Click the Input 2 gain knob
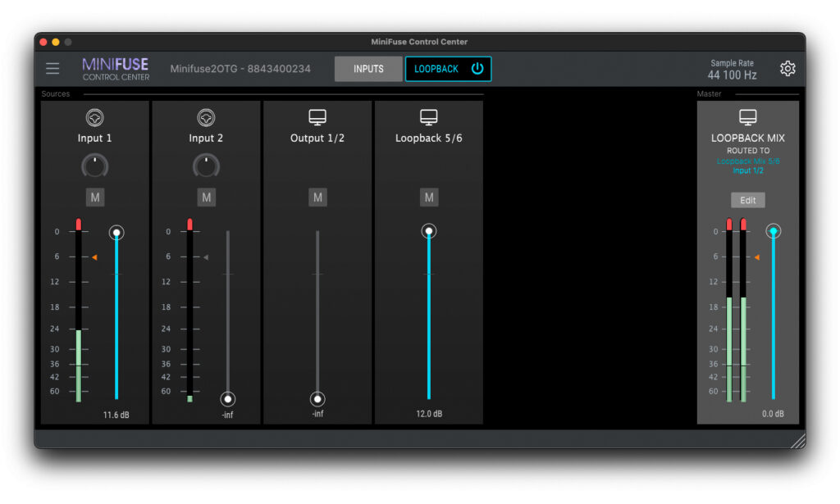 click(x=206, y=166)
